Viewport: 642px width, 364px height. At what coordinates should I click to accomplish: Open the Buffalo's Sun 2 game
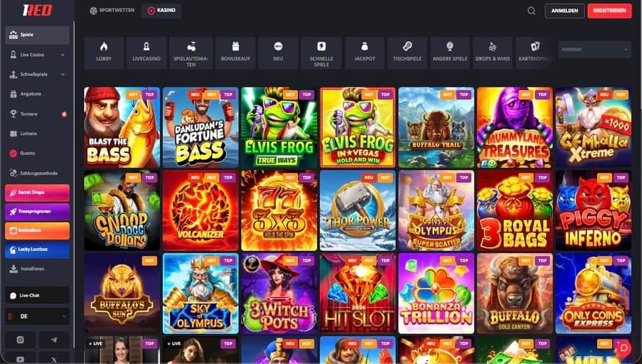click(x=122, y=294)
